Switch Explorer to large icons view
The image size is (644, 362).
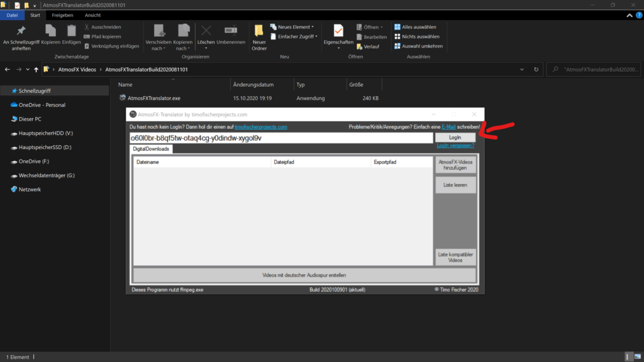(638, 357)
